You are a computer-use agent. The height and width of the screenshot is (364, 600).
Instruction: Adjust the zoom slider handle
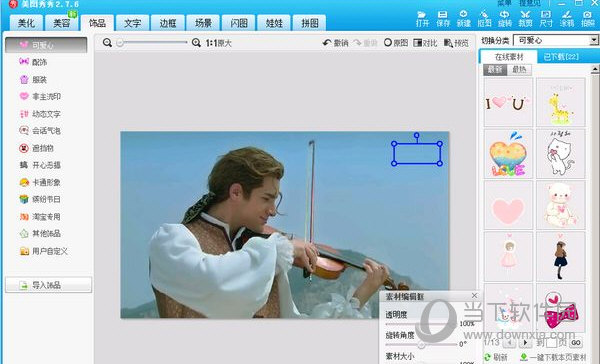120,43
